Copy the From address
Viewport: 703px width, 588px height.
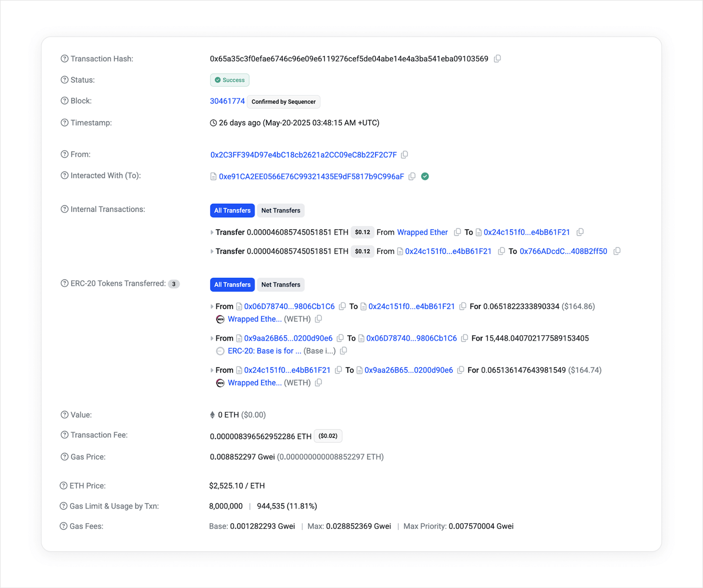coord(404,155)
